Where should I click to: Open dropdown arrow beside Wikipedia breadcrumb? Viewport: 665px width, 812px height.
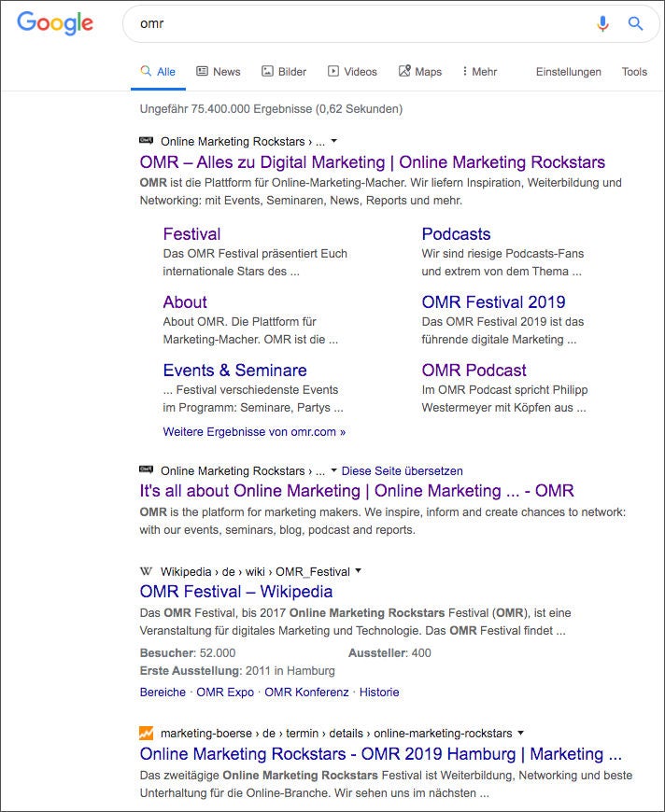click(x=358, y=571)
